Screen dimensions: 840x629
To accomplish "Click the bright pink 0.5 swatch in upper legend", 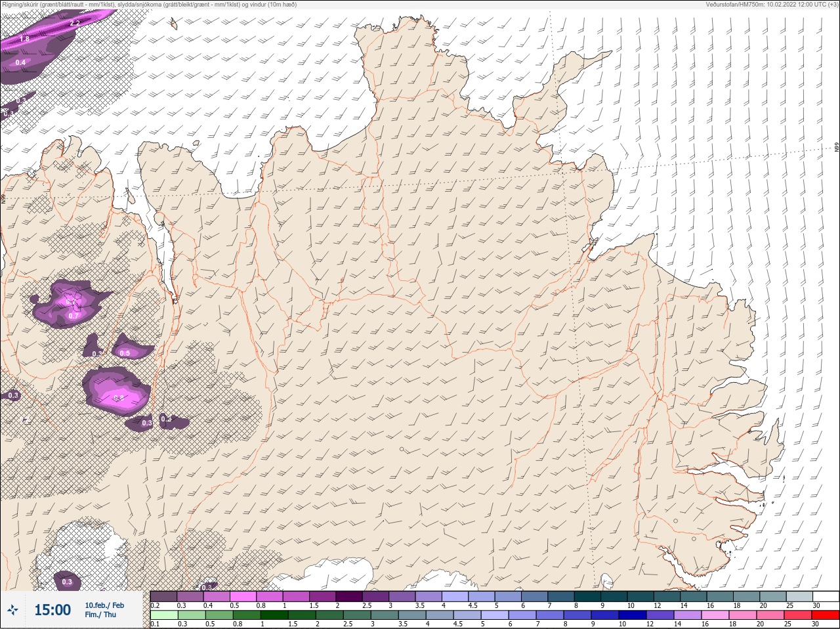I will pos(243,596).
